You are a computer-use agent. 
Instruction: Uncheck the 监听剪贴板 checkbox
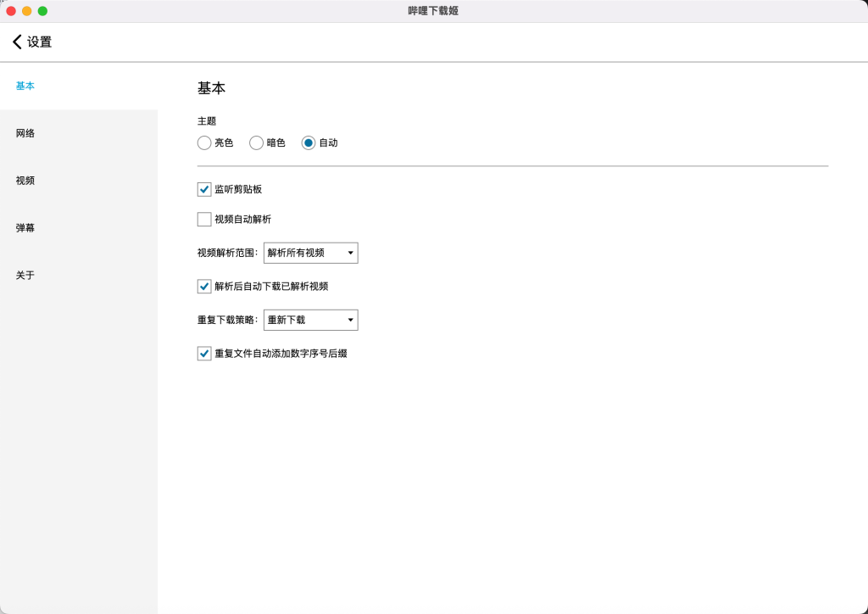coord(204,189)
